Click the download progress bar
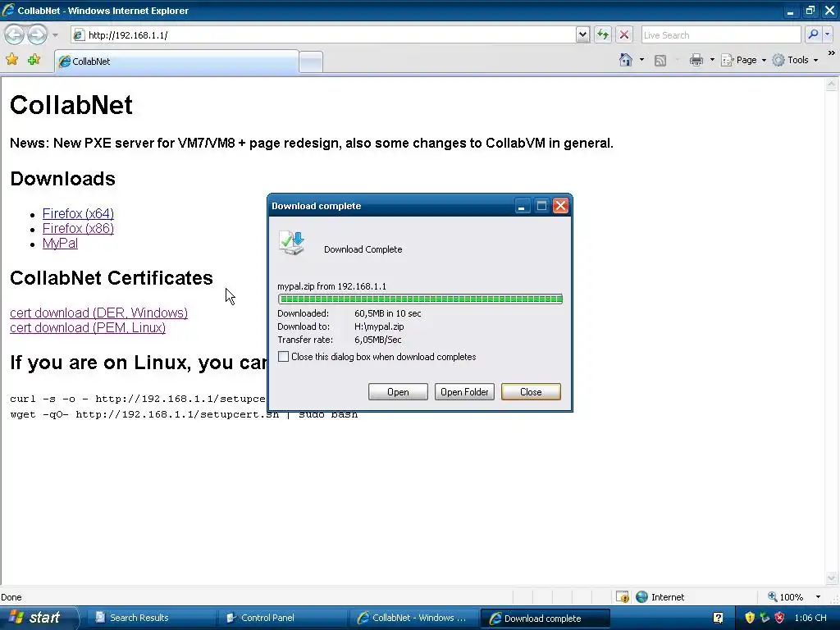 pyautogui.click(x=420, y=299)
